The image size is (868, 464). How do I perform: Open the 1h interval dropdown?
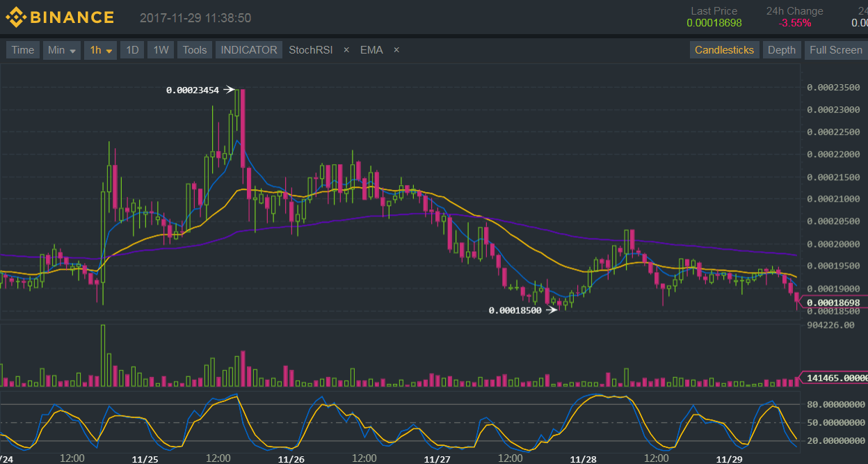(101, 50)
